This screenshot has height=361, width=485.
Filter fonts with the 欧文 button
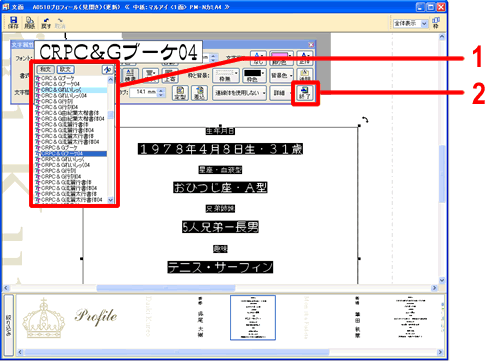(65, 69)
